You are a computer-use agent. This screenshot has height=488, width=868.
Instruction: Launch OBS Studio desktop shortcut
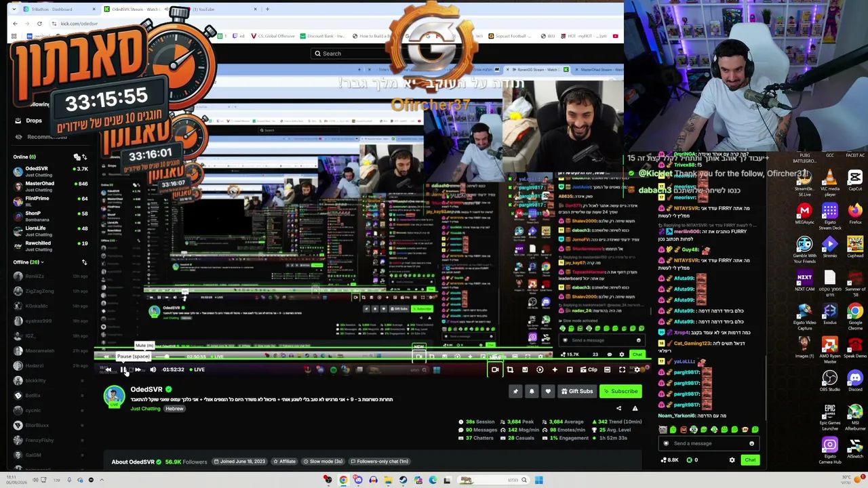(829, 381)
